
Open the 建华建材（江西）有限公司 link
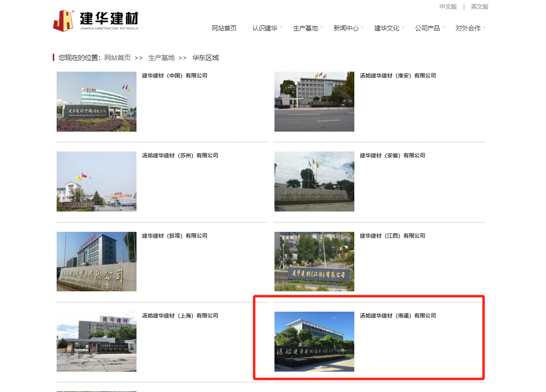(393, 236)
